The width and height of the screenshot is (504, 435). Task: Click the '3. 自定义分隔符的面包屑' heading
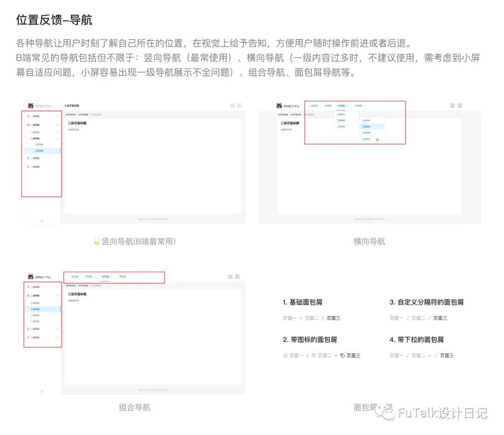(x=427, y=302)
